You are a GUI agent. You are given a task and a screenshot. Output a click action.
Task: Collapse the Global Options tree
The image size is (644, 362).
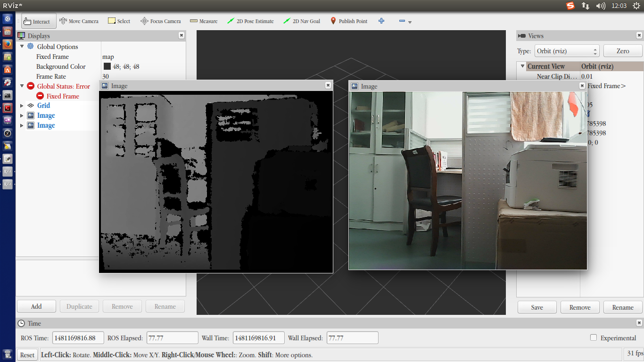click(22, 46)
